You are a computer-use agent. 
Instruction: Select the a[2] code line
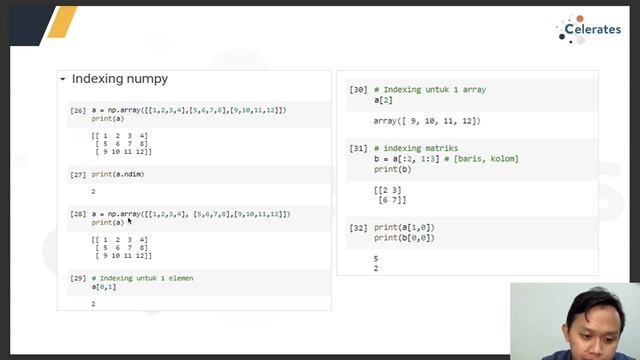[x=383, y=100]
